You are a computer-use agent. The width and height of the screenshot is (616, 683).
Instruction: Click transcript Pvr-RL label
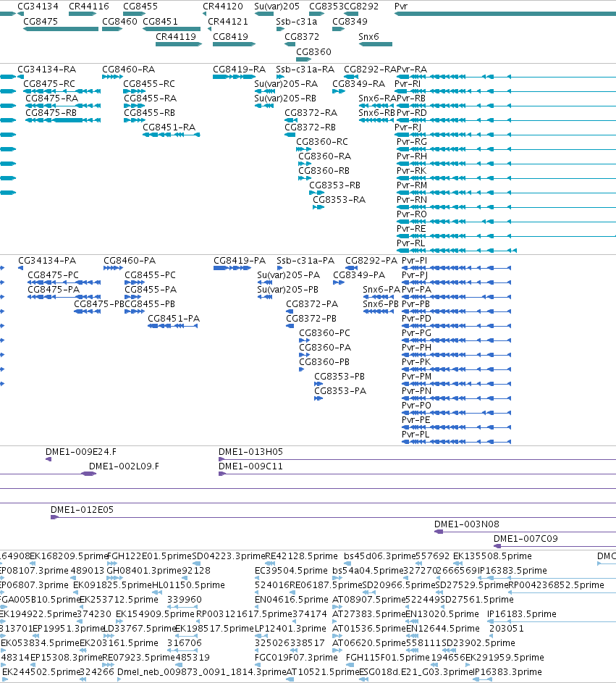click(x=410, y=243)
